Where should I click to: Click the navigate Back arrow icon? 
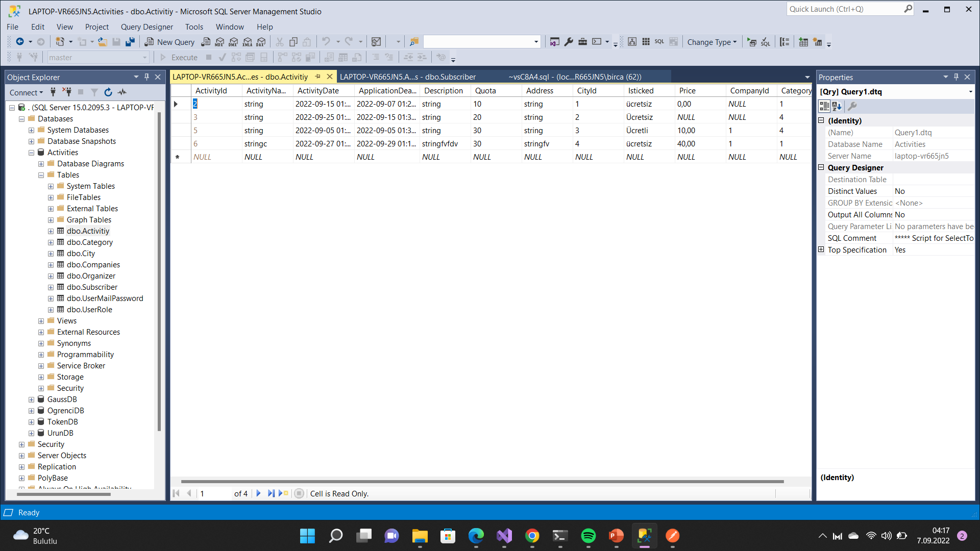[x=20, y=42]
